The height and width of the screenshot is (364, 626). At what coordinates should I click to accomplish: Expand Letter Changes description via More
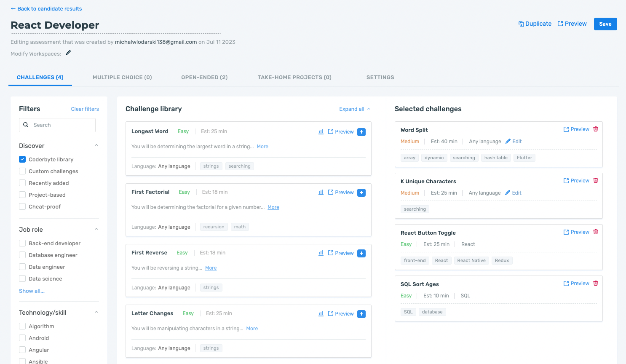(252, 329)
